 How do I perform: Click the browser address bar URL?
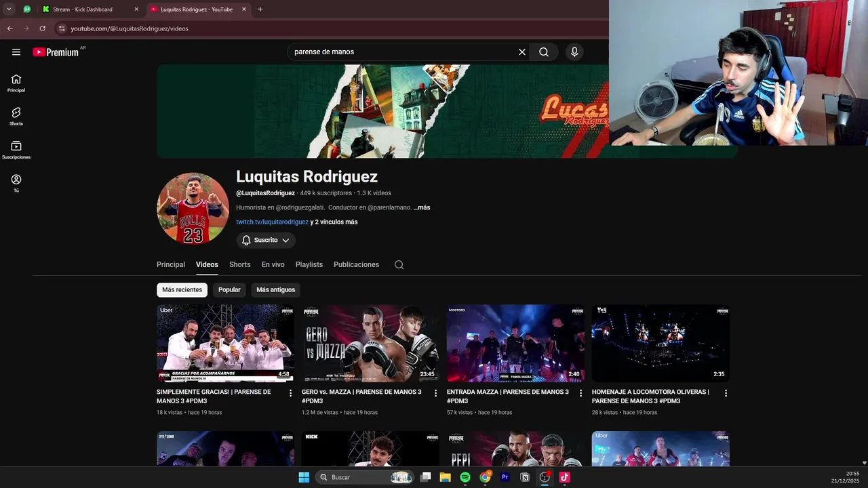130,28
